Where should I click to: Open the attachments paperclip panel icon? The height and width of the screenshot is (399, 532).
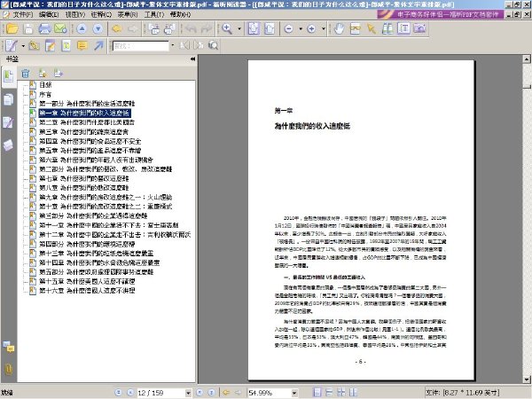point(9,369)
